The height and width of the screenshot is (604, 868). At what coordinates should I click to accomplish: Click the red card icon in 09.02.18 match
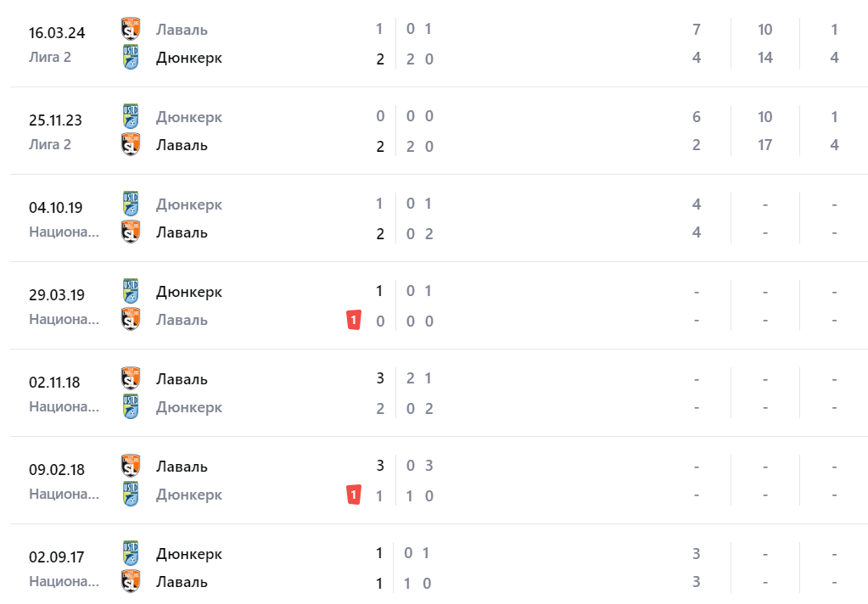click(x=354, y=495)
